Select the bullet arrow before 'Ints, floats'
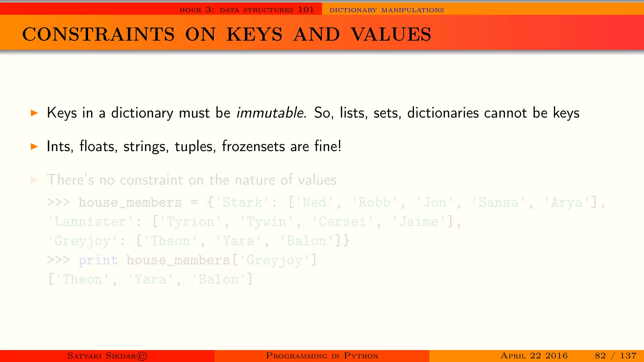 (34, 146)
